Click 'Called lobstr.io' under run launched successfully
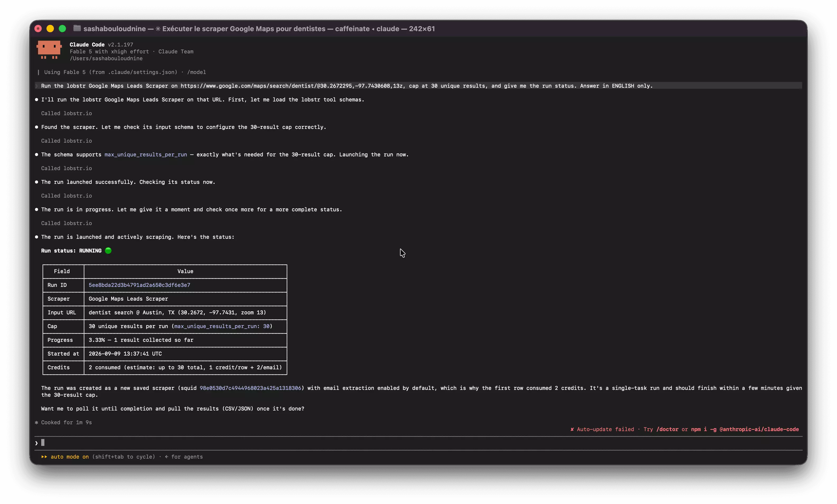The height and width of the screenshot is (504, 837). (67, 196)
